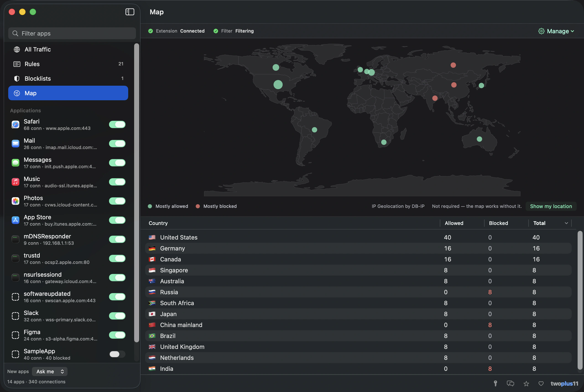584x392 pixels.
Task: Switch off the App Store toggle
Action: pos(117,220)
